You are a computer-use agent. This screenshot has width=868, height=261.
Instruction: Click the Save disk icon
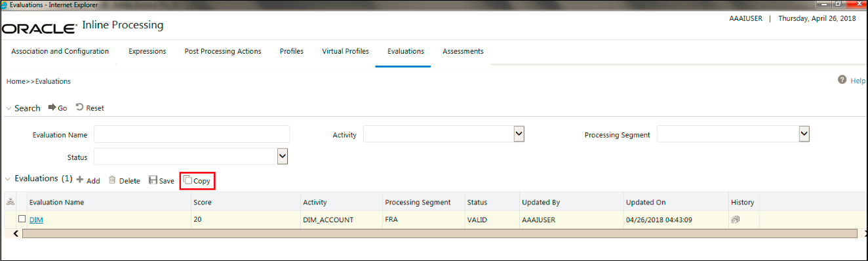(x=153, y=180)
